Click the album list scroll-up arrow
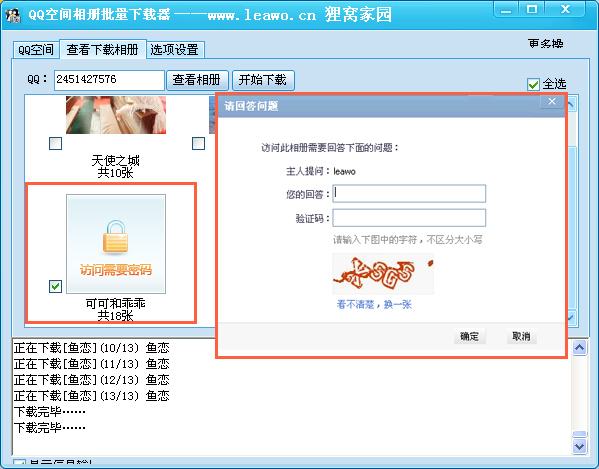This screenshot has height=469, width=599. click(572, 104)
